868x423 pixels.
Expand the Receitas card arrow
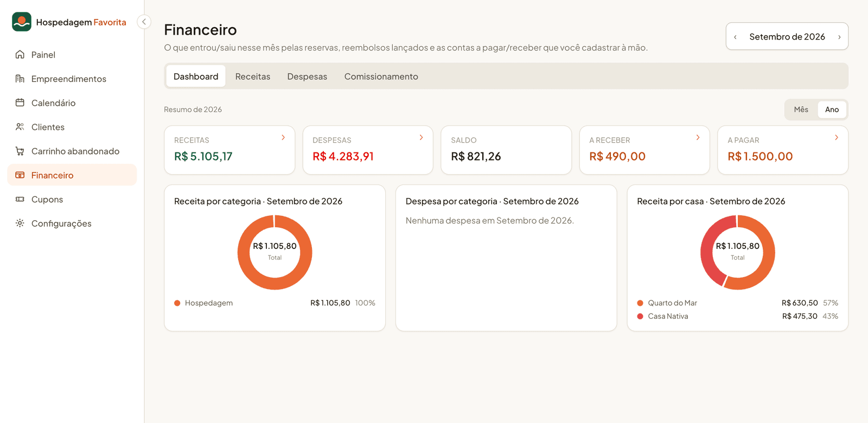tap(283, 138)
